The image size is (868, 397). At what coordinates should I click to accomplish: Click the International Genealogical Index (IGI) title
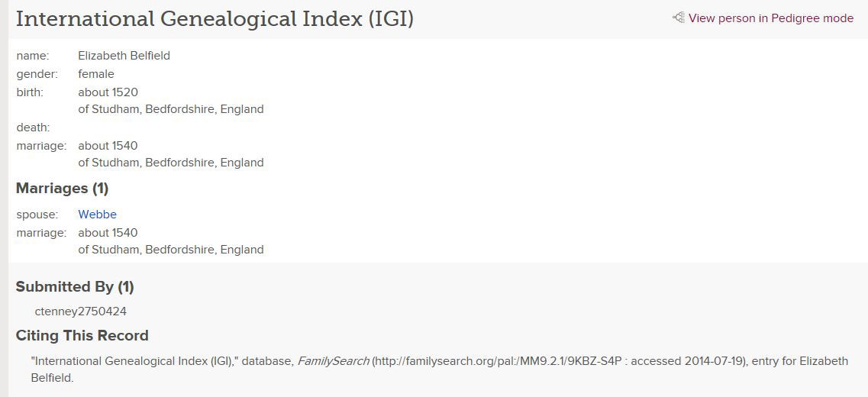click(215, 19)
